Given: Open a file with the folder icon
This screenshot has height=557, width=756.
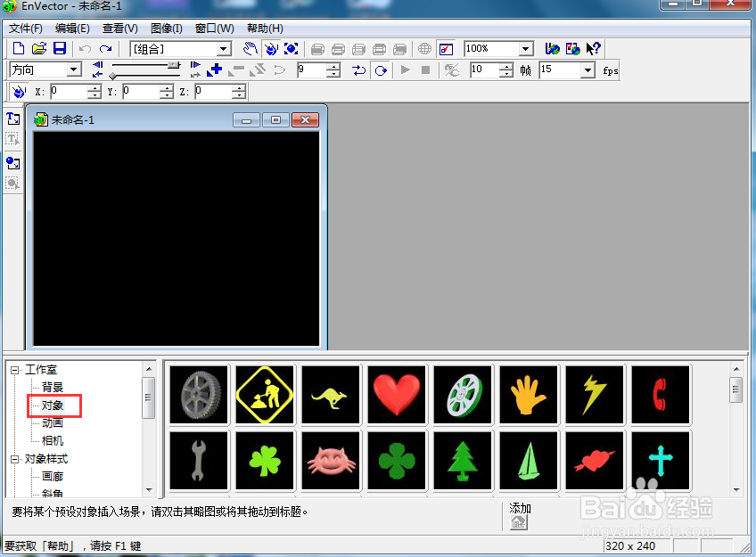Looking at the screenshot, I should coord(39,49).
